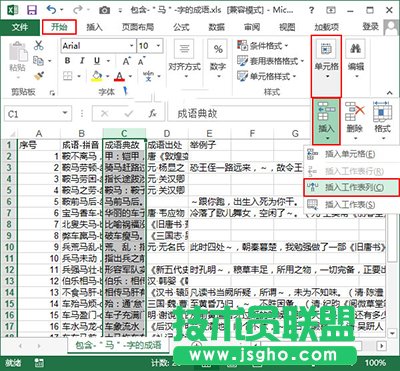Select row 5 header

[x=9, y=190]
